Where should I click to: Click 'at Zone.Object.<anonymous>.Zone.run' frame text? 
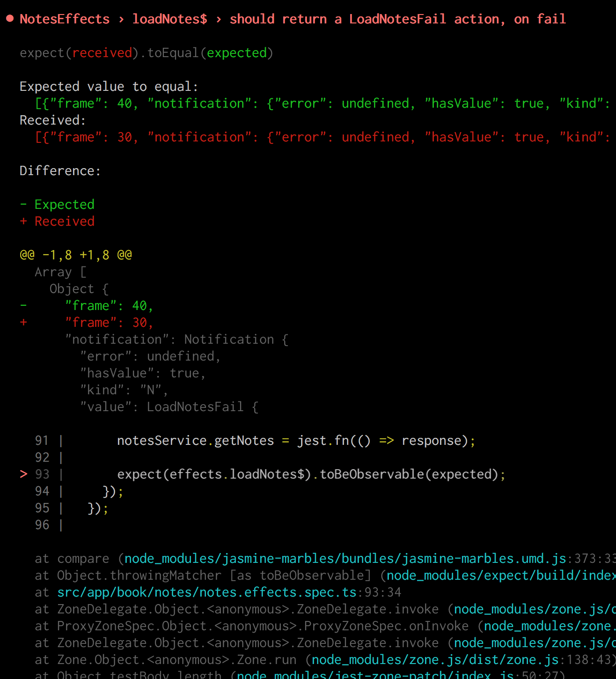coord(166,660)
